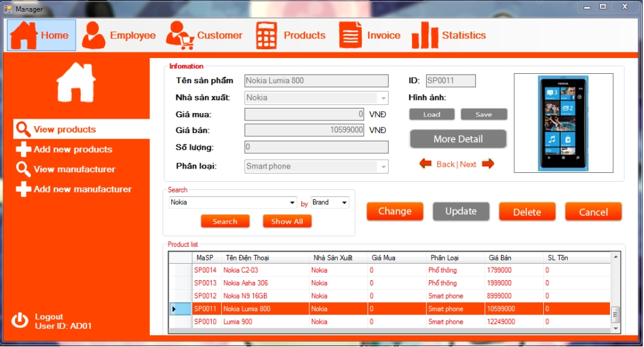
Task: Click the Employee person icon
Action: coord(93,35)
